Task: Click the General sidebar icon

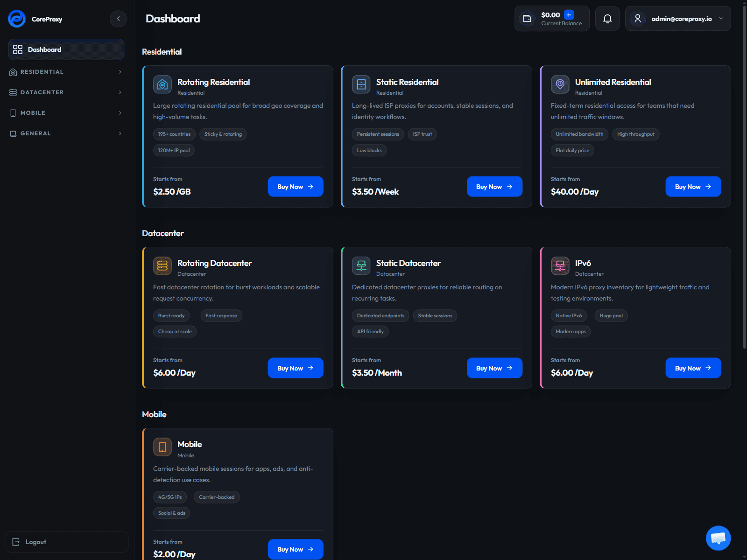Action: point(13,133)
